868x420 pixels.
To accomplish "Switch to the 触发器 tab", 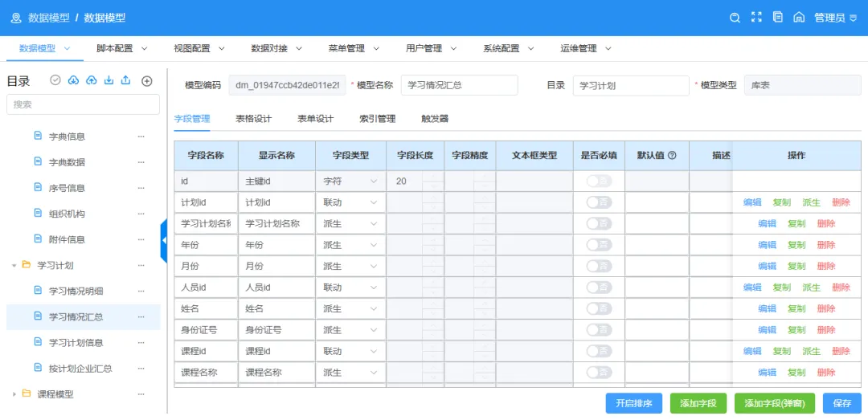I will click(435, 118).
